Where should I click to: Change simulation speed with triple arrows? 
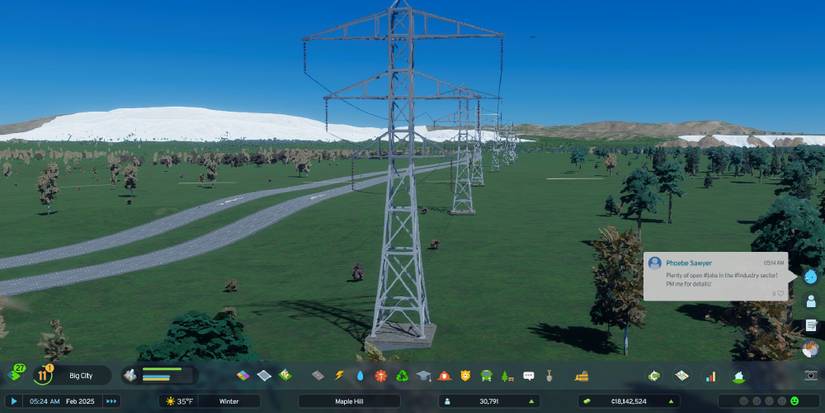pos(111,401)
